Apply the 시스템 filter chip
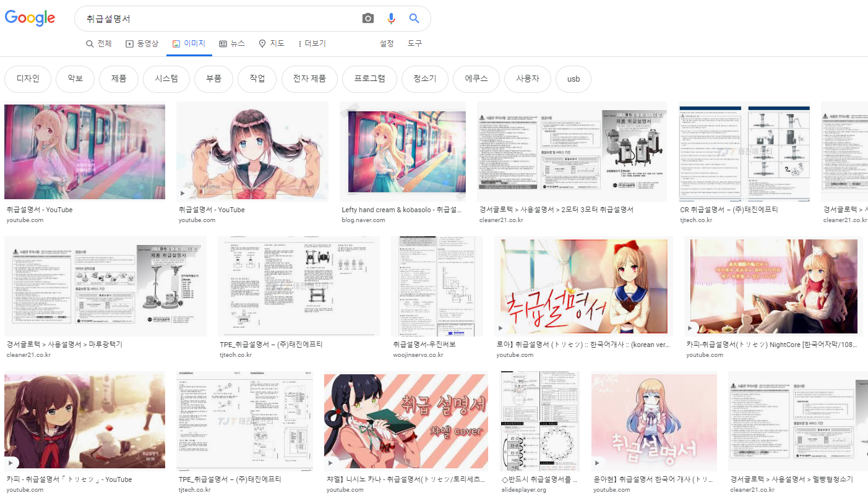The height and width of the screenshot is (498, 868). coord(166,79)
